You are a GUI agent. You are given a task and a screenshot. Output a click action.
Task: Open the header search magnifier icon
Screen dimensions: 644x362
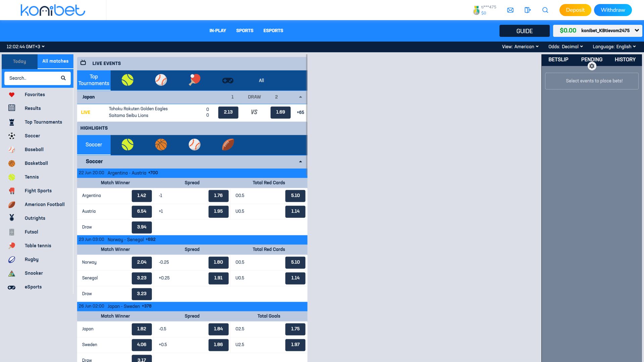coord(545,10)
